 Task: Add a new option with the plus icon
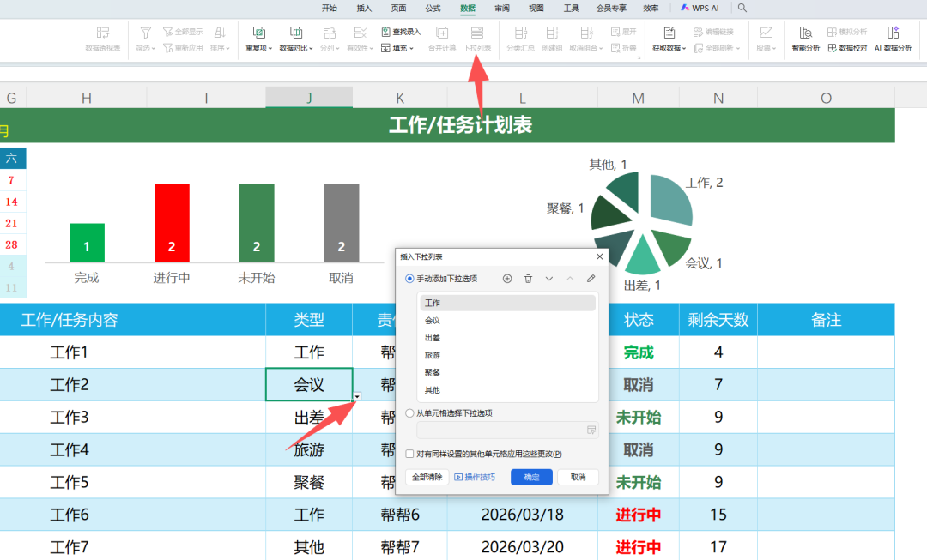509,277
